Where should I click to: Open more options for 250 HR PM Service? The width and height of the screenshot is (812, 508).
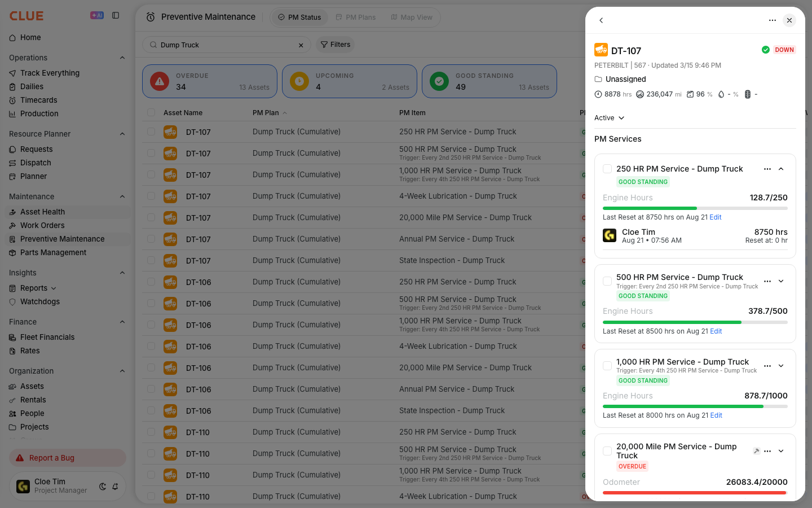(767, 169)
